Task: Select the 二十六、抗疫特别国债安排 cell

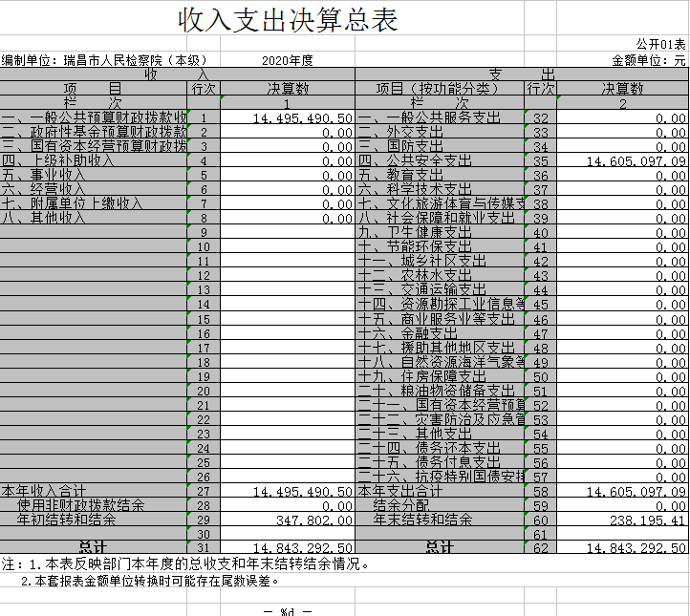Action: click(440, 477)
